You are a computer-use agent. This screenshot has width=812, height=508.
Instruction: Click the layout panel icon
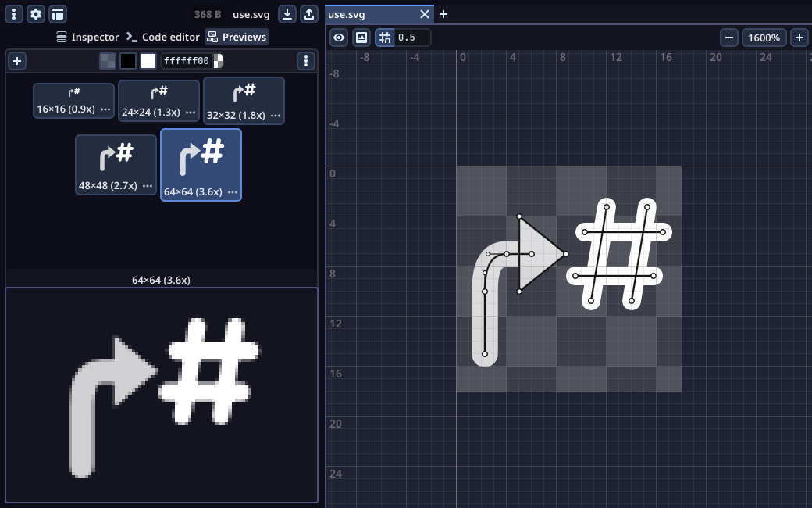(58, 14)
